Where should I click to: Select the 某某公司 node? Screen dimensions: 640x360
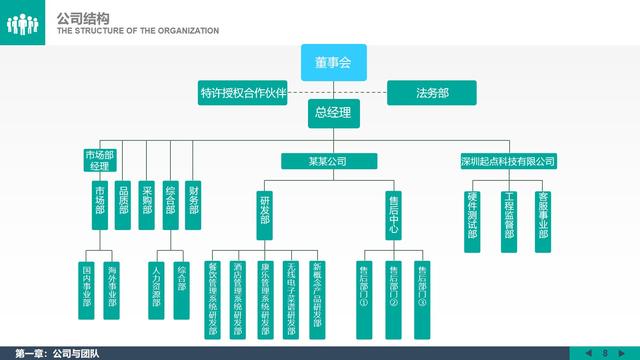tap(329, 161)
